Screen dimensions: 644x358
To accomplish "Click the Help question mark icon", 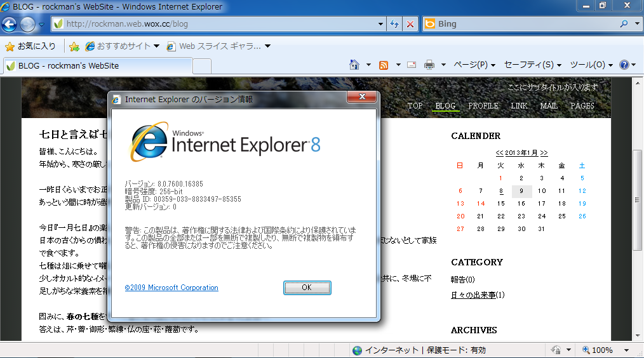I will (624, 65).
